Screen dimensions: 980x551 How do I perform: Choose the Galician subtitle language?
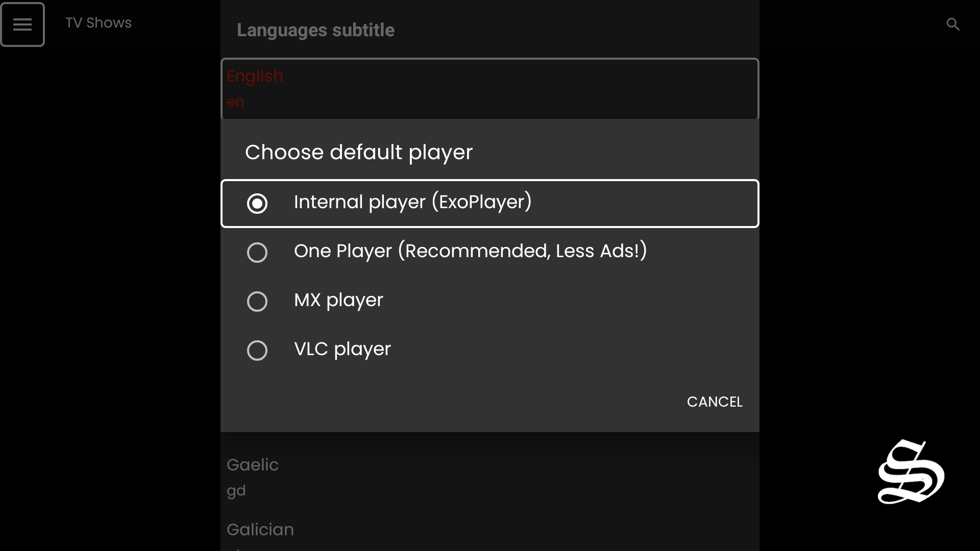(260, 530)
